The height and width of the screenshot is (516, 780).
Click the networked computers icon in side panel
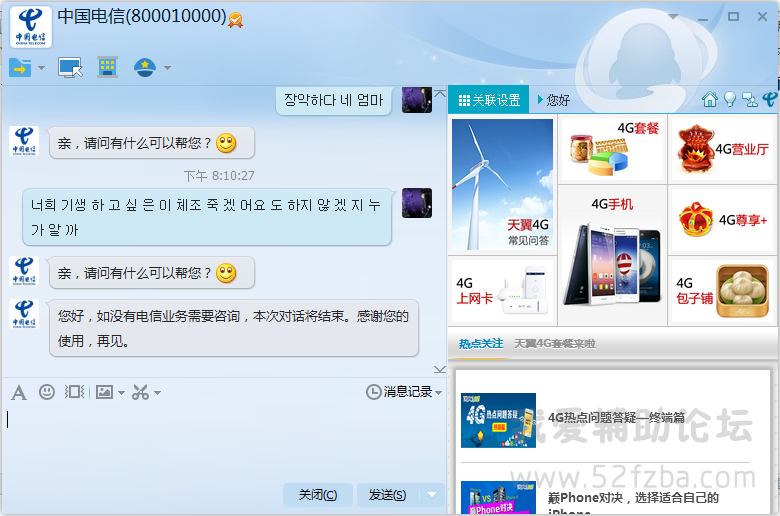click(750, 100)
